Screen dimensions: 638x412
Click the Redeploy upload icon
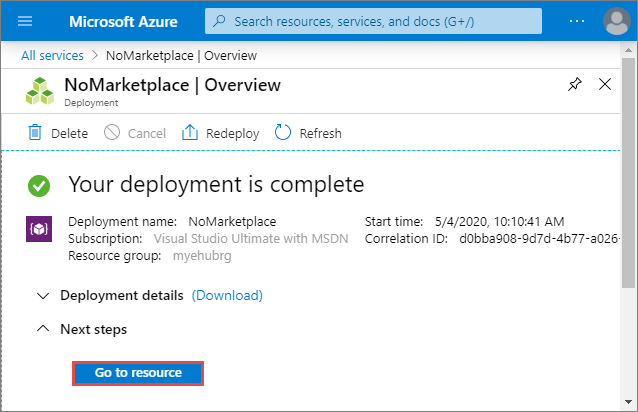click(190, 133)
